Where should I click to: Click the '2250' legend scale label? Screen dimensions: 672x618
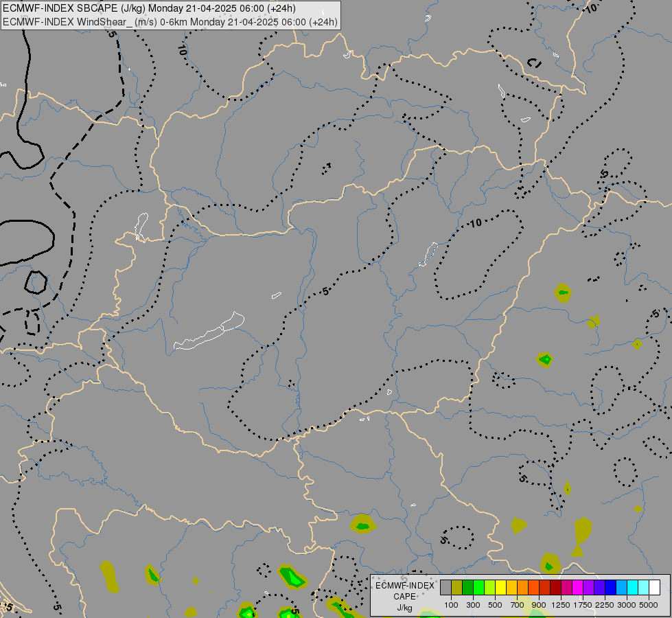(605, 605)
